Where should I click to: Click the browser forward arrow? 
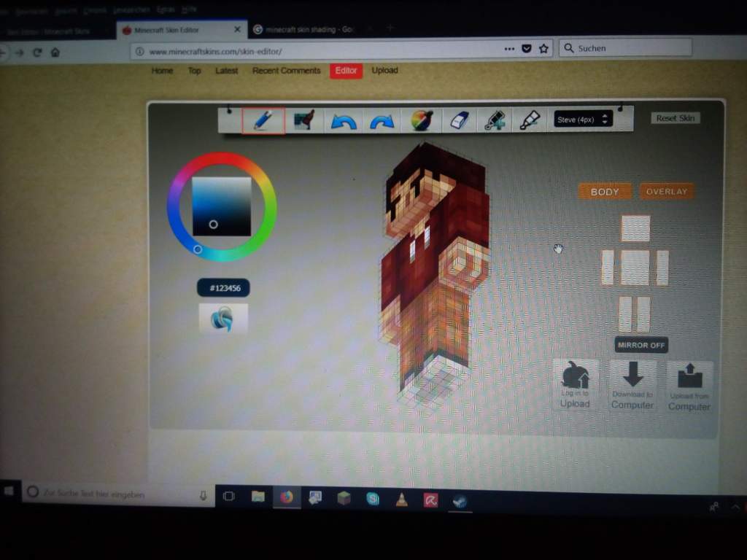tap(20, 52)
